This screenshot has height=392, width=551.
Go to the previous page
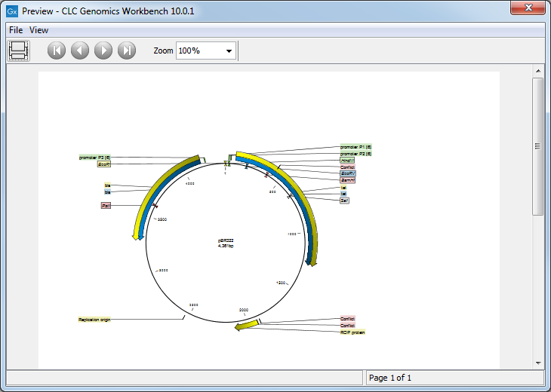[80, 51]
